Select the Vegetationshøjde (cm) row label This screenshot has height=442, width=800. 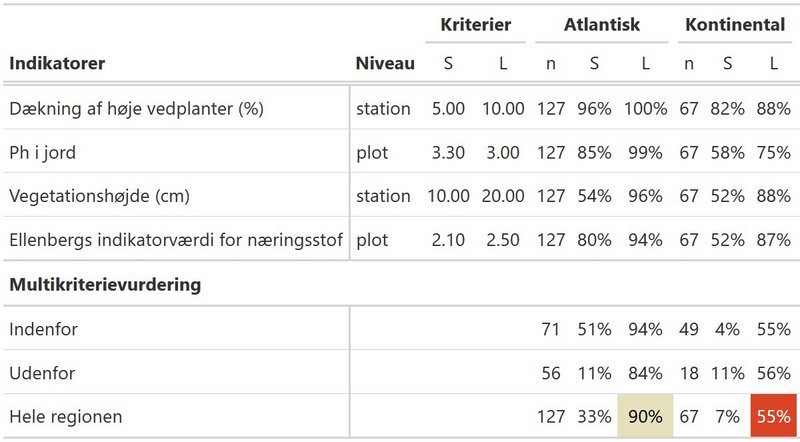[x=99, y=196]
